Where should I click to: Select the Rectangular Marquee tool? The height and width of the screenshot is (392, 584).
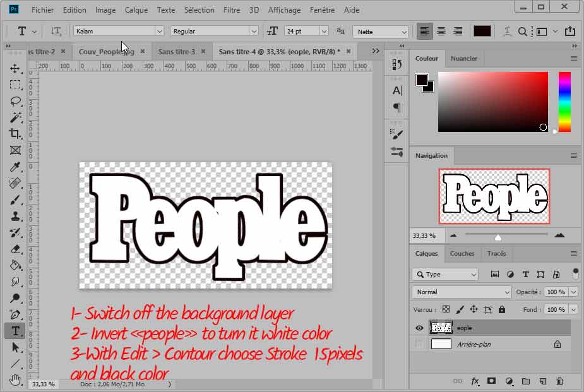click(15, 85)
